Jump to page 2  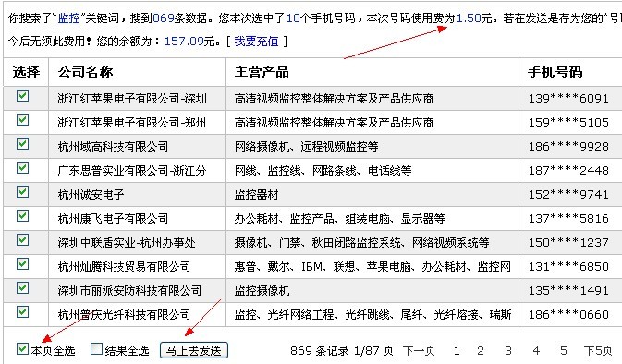click(x=481, y=351)
